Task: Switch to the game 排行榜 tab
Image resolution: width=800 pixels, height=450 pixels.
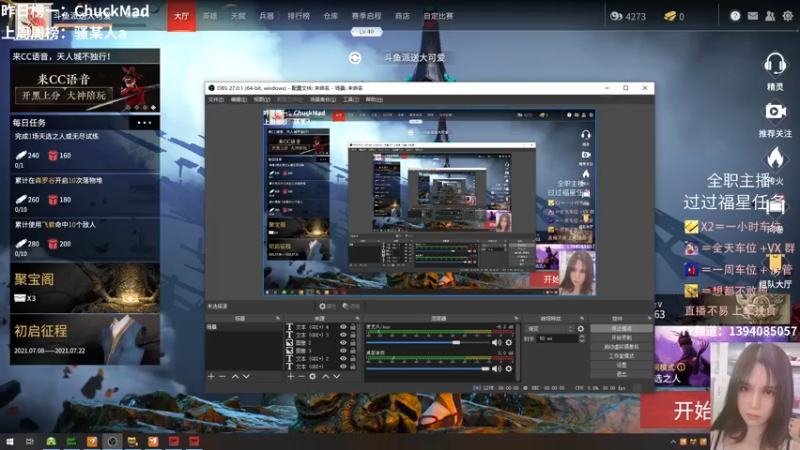Action: coord(298,16)
